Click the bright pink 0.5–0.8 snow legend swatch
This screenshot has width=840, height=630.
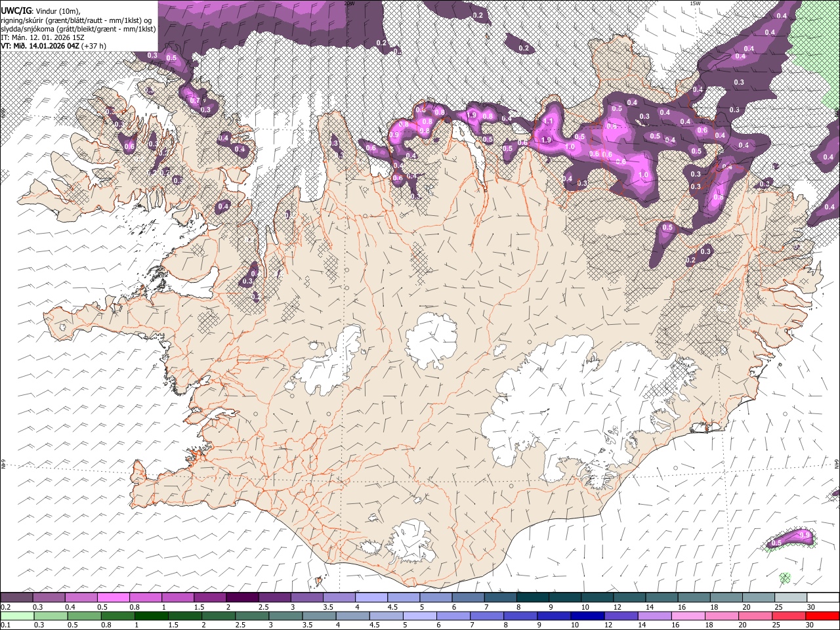(x=114, y=598)
